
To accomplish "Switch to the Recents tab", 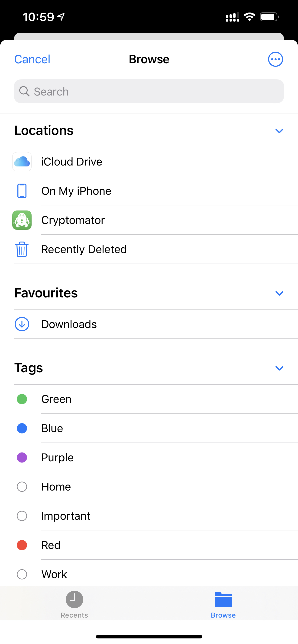I will pos(74,604).
